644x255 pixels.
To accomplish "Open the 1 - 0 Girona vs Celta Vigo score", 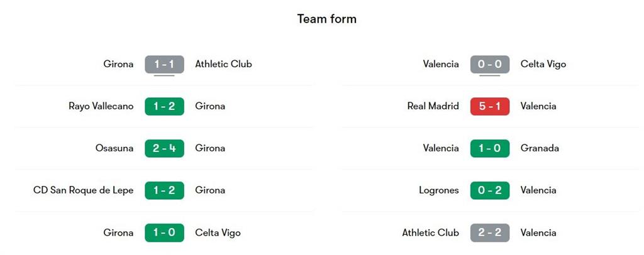I will coord(164,232).
